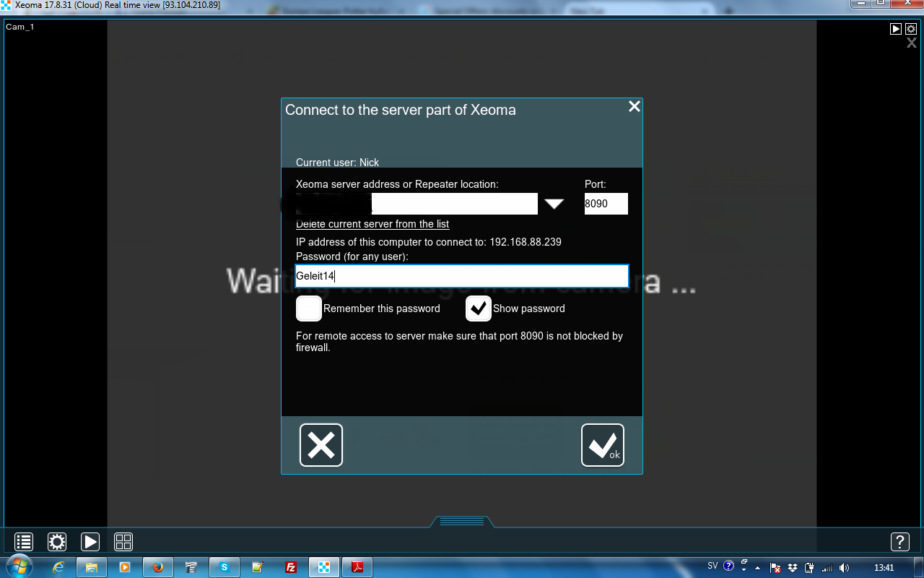Viewport: 924px width, 578px height.
Task: Switch to Adobe Reader in the taskbar
Action: 357,567
